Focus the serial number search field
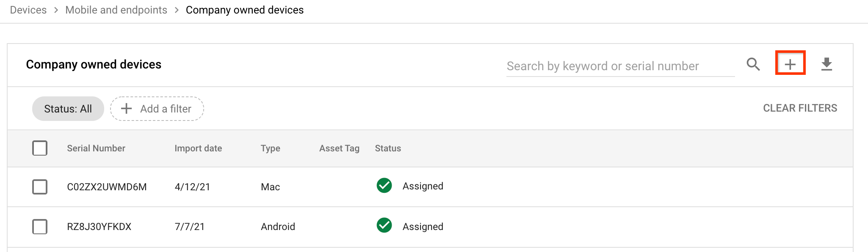868x252 pixels. (x=620, y=66)
